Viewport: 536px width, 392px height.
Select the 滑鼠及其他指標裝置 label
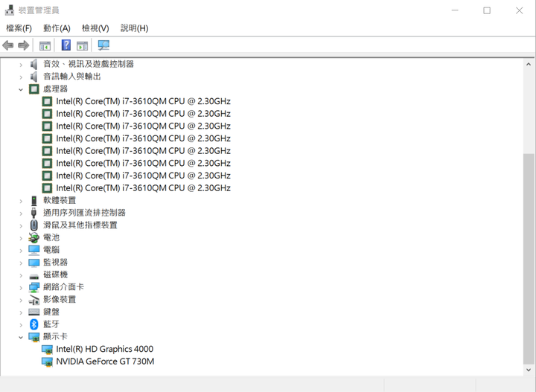tap(80, 225)
